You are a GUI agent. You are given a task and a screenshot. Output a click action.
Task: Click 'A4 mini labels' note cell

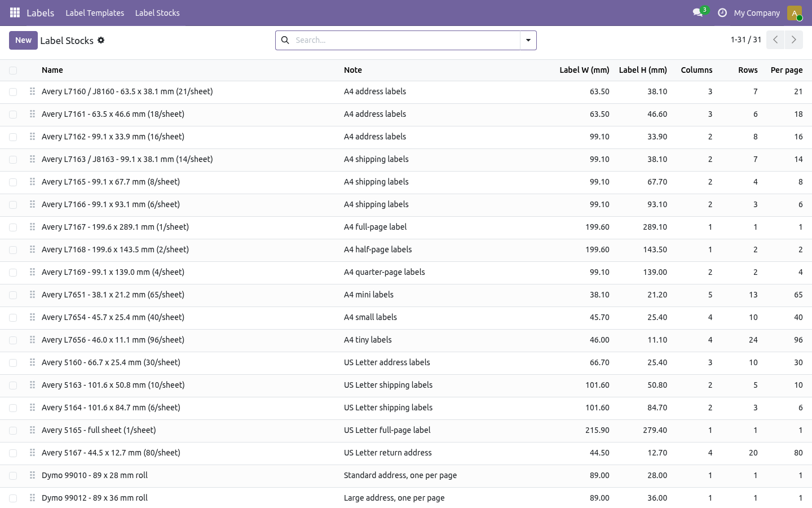[x=369, y=295]
